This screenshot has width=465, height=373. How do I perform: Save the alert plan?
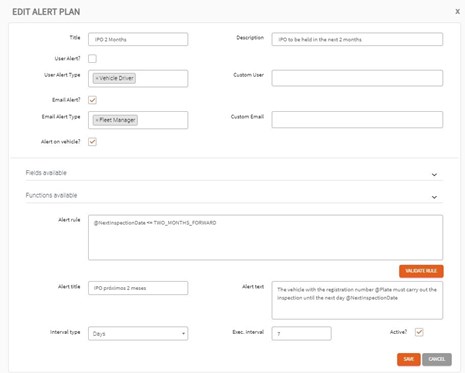pos(409,359)
